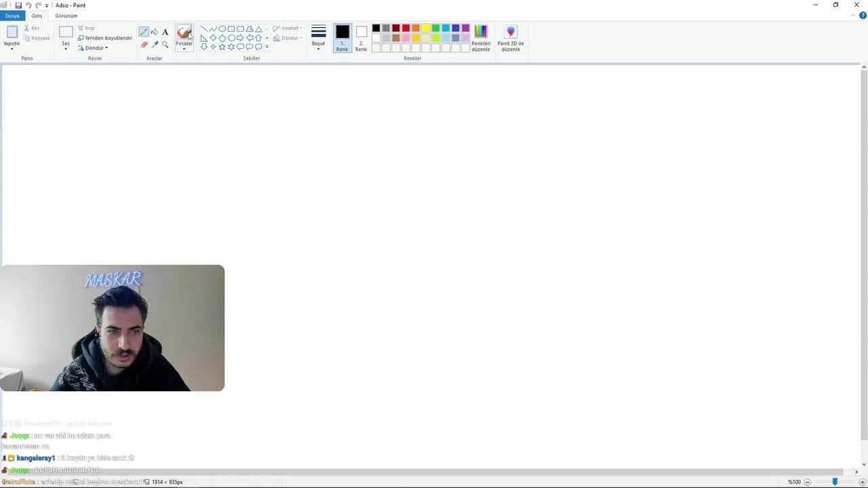
Task: Open the Boyut size dropdown
Action: [318, 39]
